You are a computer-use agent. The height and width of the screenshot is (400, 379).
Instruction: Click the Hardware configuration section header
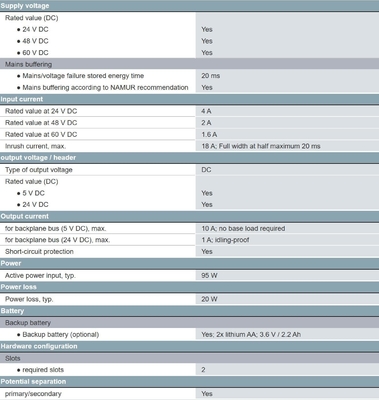click(x=189, y=346)
